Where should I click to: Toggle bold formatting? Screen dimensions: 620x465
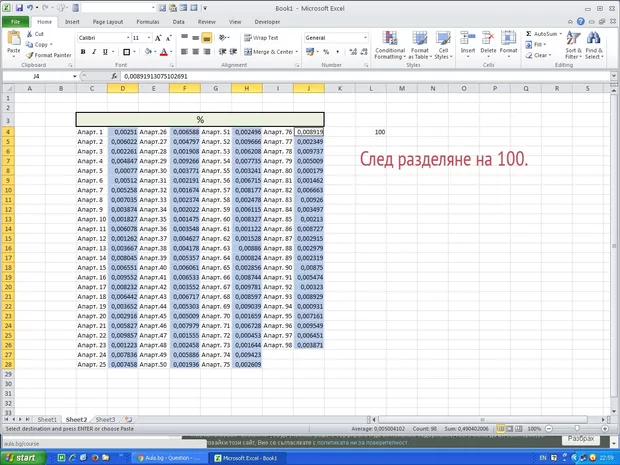coord(82,52)
